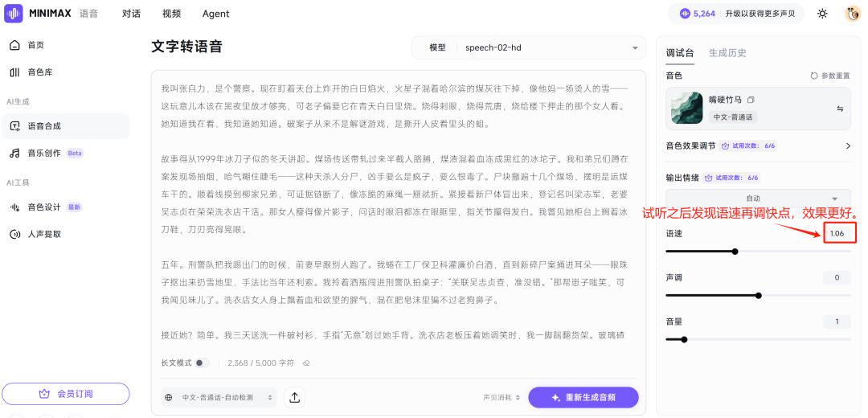Image resolution: width=868 pixels, height=418 pixels.
Task: Click the 2,368 / 5,000 字符 counter
Action: point(260,363)
